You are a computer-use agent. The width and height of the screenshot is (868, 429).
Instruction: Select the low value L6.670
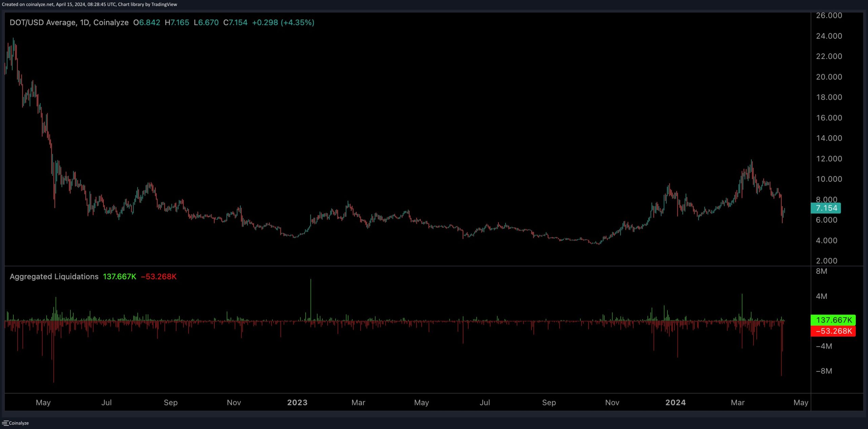(x=206, y=22)
